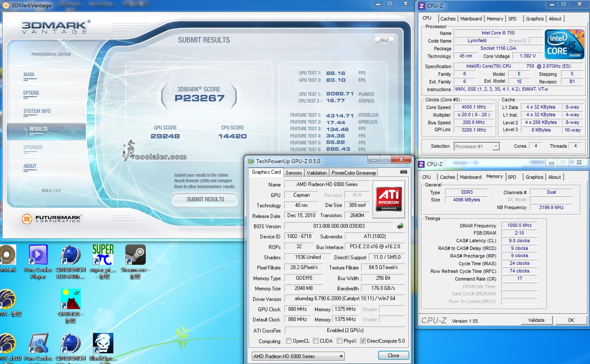
Task: Launch the Steam.exe desktop shortcut
Action: point(136,261)
